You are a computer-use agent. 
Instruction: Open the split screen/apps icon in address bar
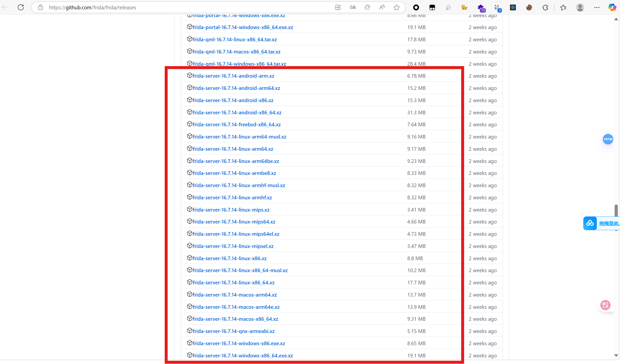tap(338, 7)
